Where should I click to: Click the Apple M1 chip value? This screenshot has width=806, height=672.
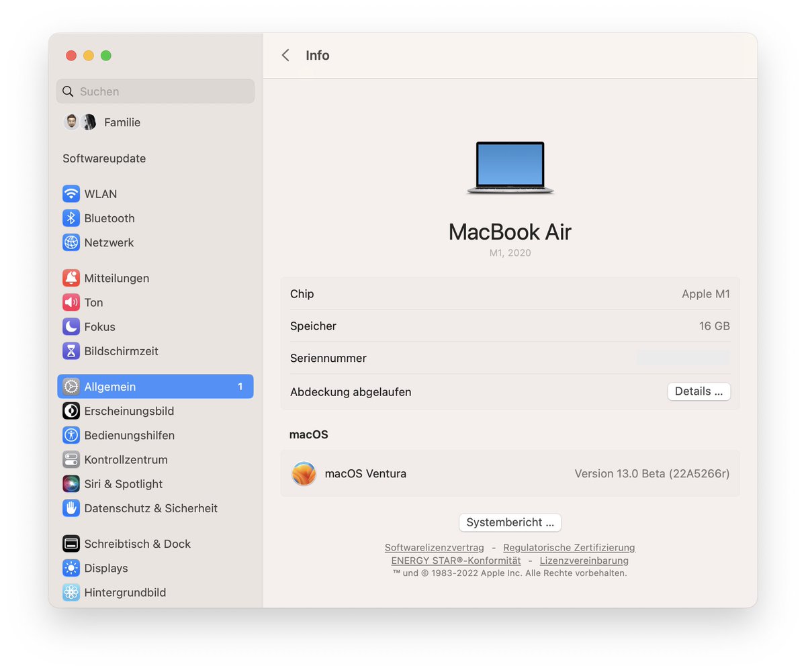click(706, 294)
